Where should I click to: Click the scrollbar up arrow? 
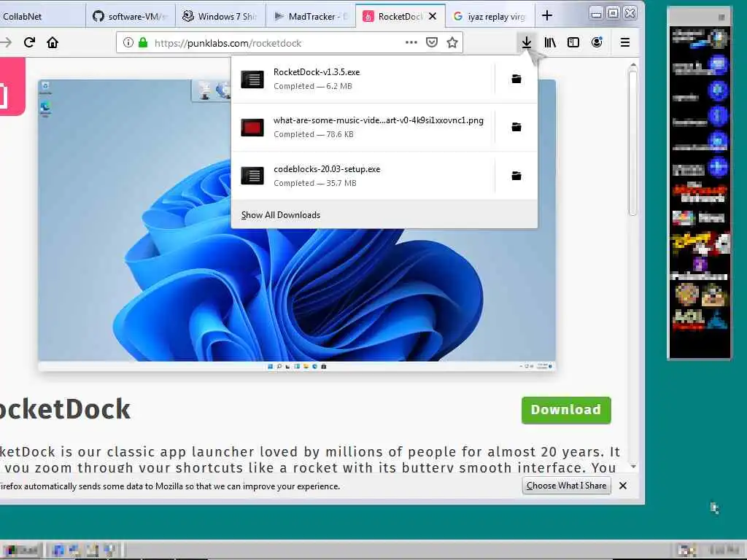pyautogui.click(x=633, y=65)
